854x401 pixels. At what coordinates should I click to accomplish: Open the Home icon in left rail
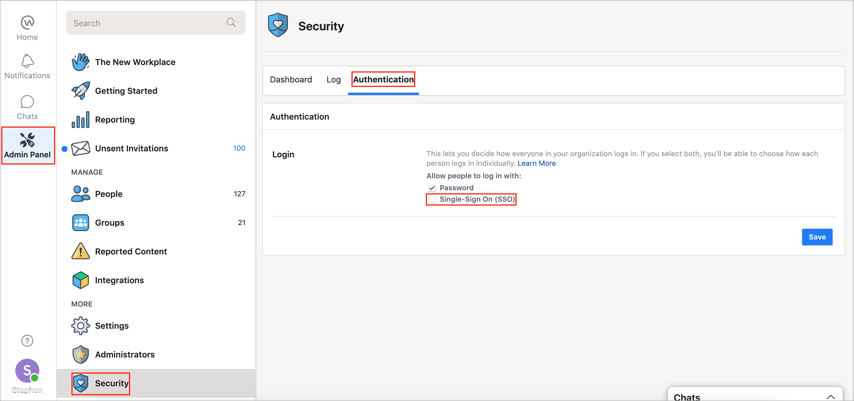pyautogui.click(x=27, y=23)
